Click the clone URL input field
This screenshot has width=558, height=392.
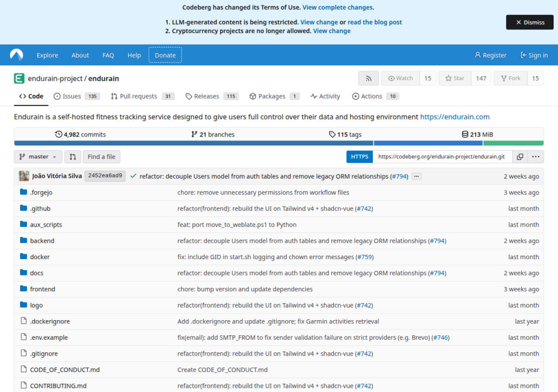point(442,156)
